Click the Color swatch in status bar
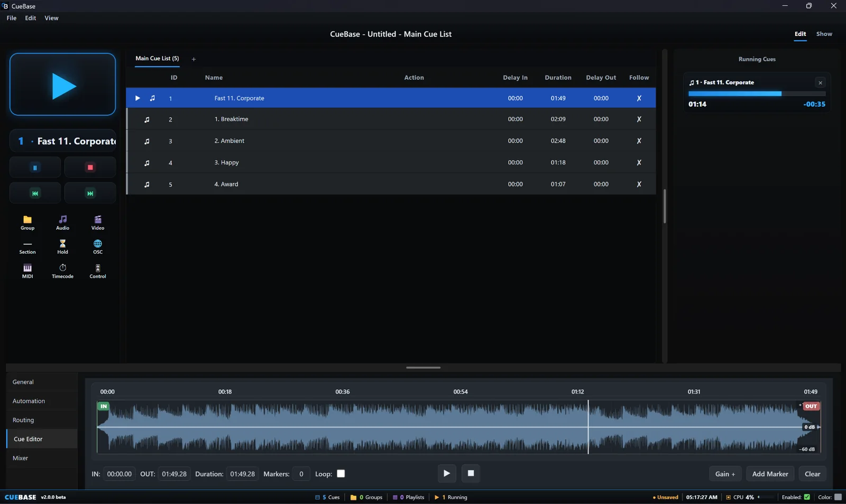The width and height of the screenshot is (846, 504). [x=838, y=497]
